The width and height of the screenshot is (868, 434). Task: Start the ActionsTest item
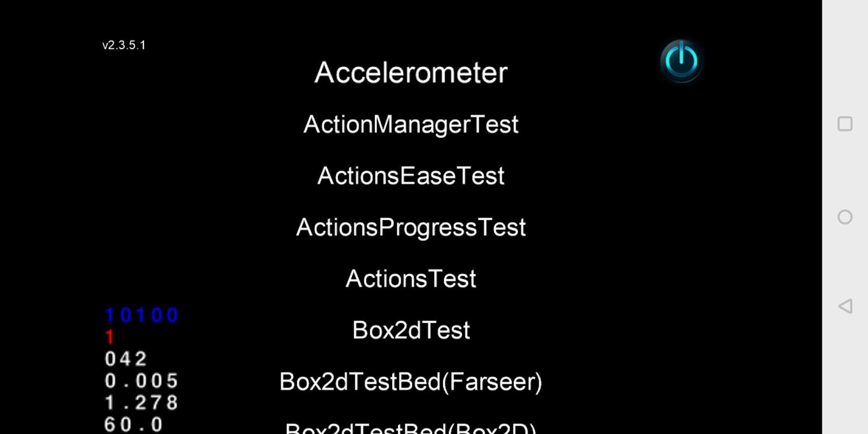click(x=411, y=279)
